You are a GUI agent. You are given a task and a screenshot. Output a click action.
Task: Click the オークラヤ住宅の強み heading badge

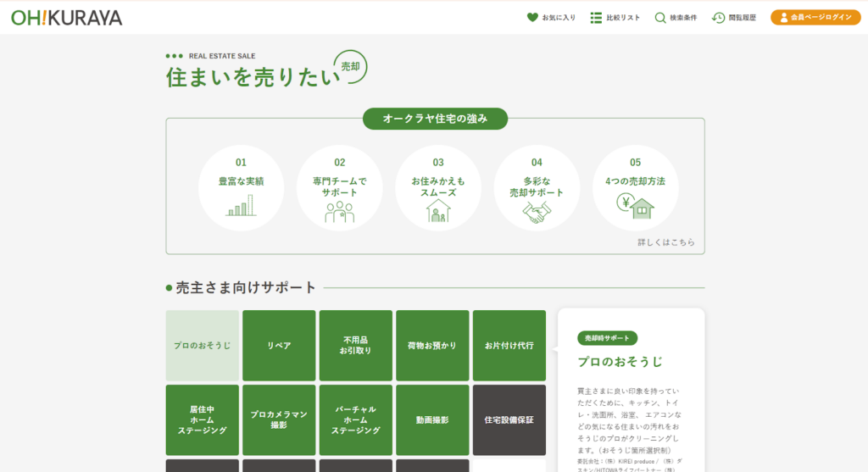tap(435, 119)
